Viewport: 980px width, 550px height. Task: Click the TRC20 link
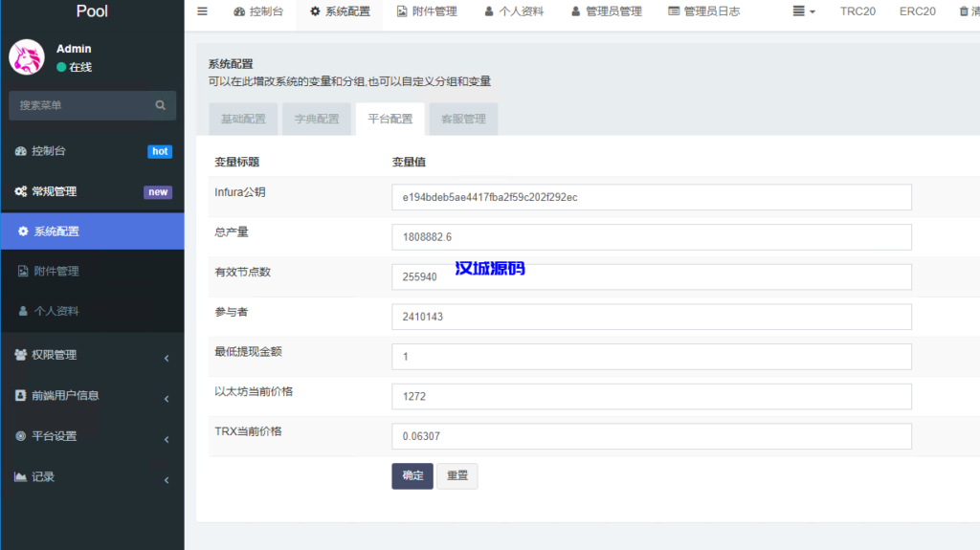[857, 11]
